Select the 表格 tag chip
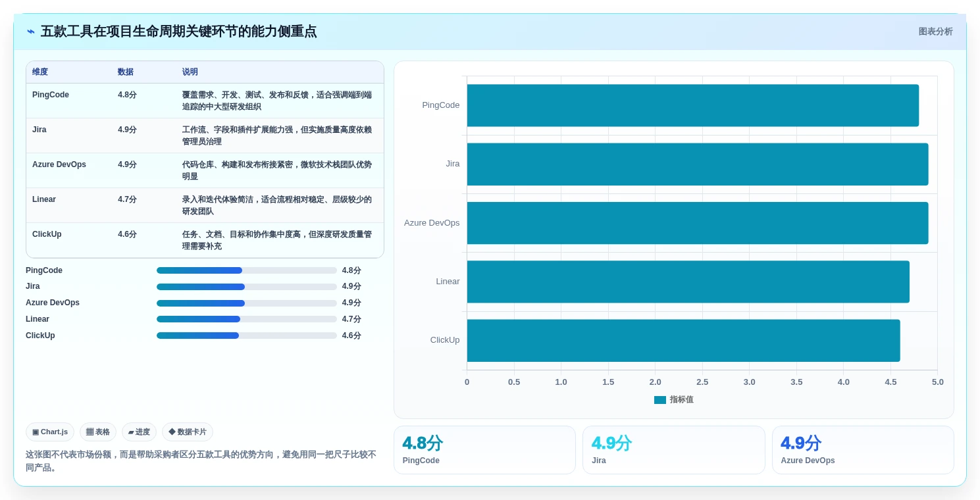980x500 pixels. point(98,432)
